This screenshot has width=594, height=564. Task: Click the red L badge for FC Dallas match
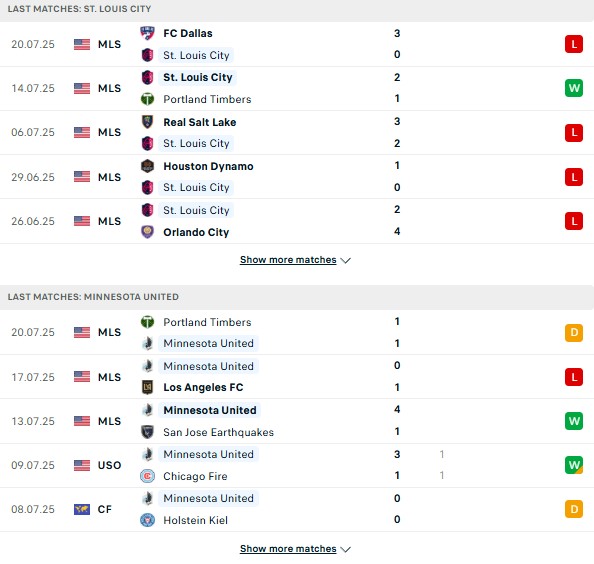[x=574, y=44]
